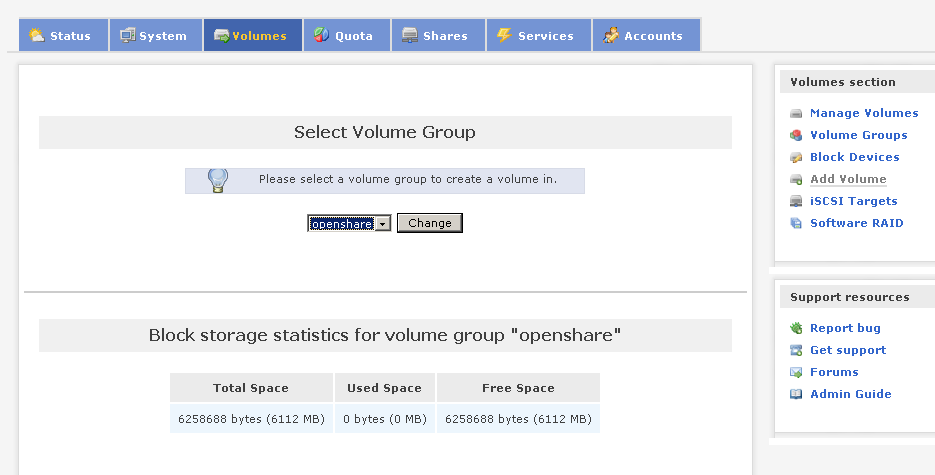This screenshot has width=935, height=475.
Task: Click the user icon on Accounts tab
Action: coord(611,35)
